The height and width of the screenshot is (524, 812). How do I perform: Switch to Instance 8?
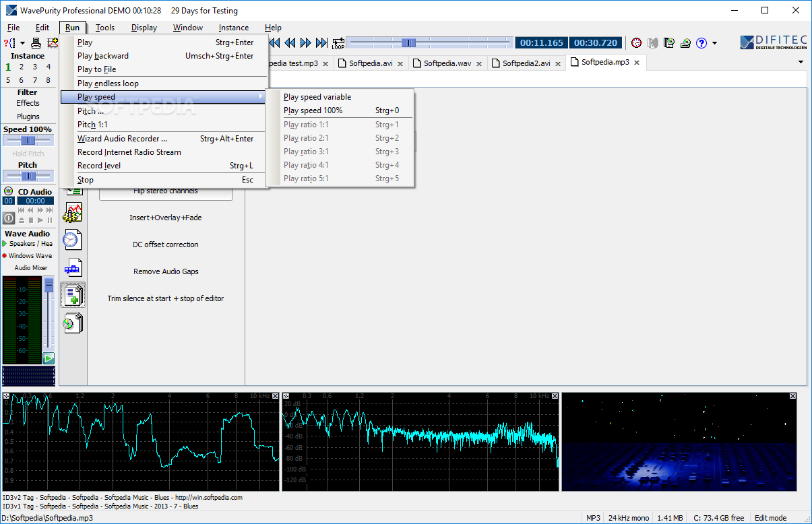coord(48,80)
